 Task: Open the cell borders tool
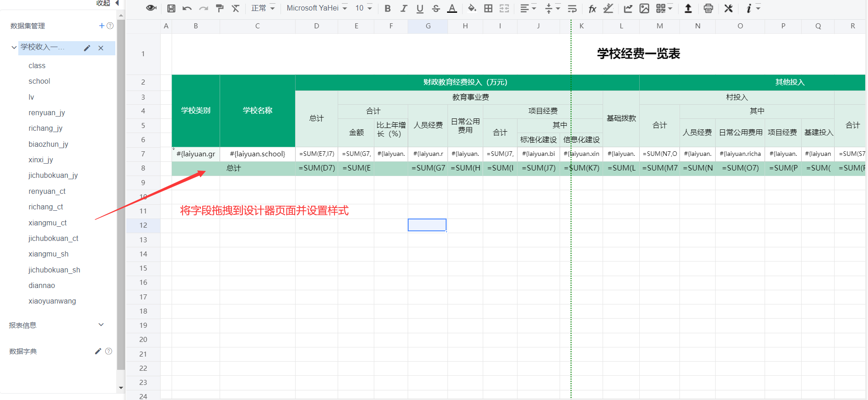488,8
